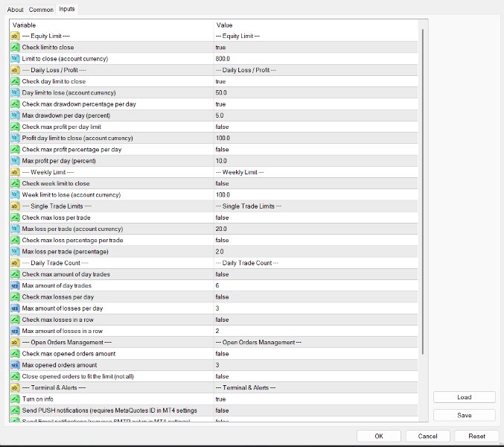Screen dimensions: 504x447
Task: Select the 50.0 value of Day limit to lose
Action: (x=221, y=92)
